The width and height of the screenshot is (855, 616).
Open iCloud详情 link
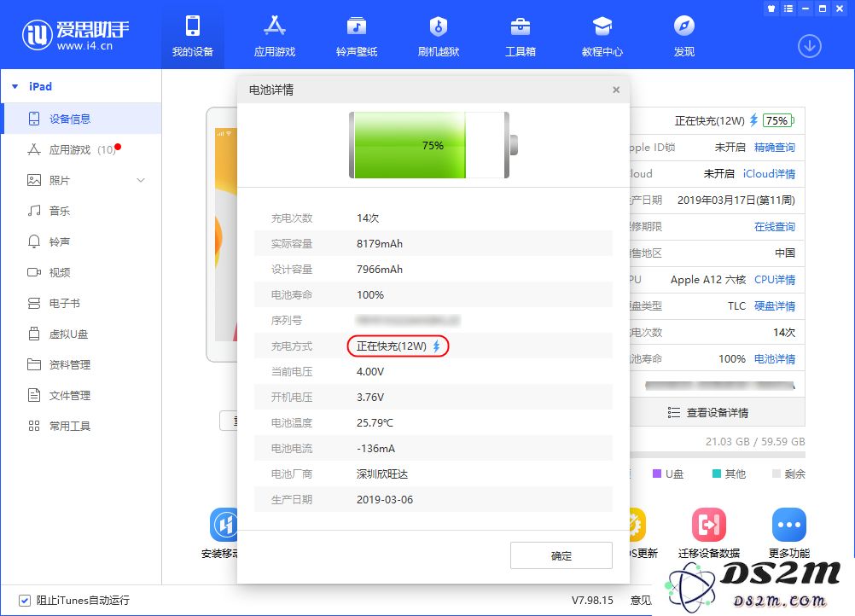point(769,173)
